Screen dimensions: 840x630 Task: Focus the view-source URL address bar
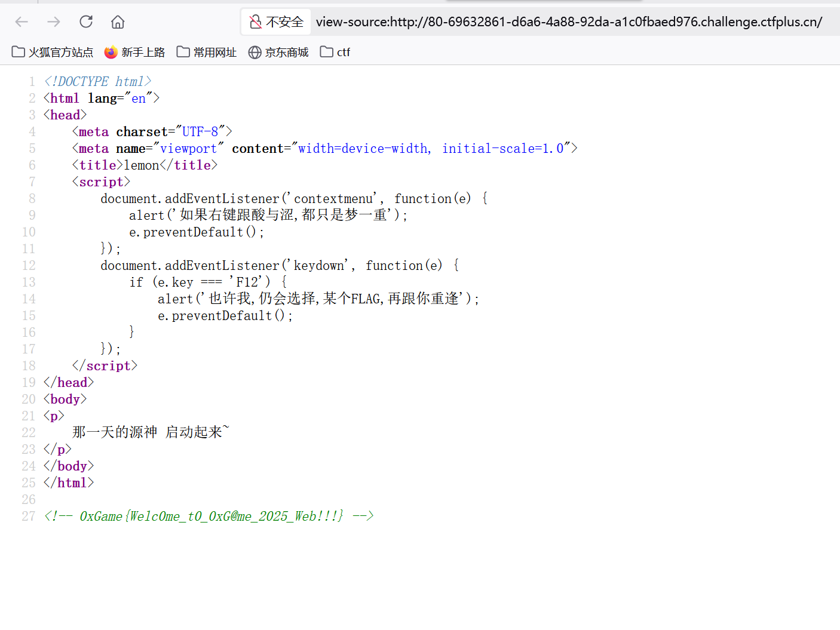pyautogui.click(x=568, y=22)
